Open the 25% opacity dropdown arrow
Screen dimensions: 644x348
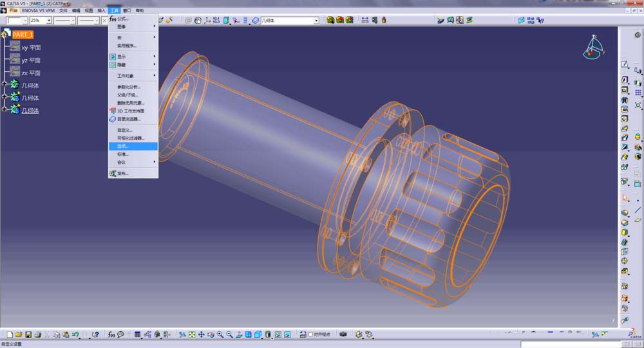coord(49,21)
